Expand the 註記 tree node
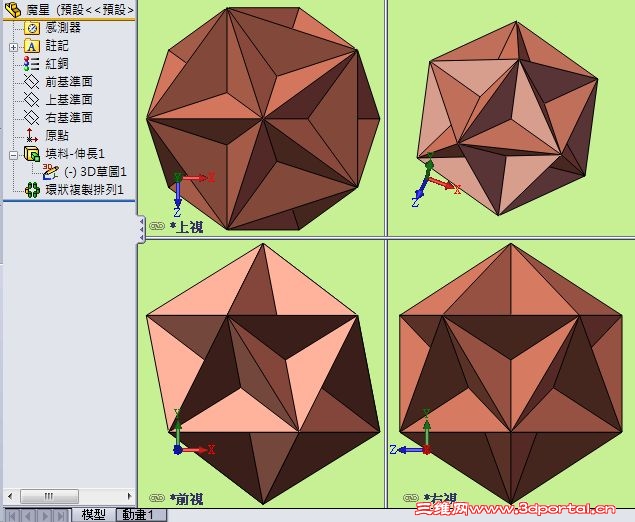635x522 pixels. (13, 47)
